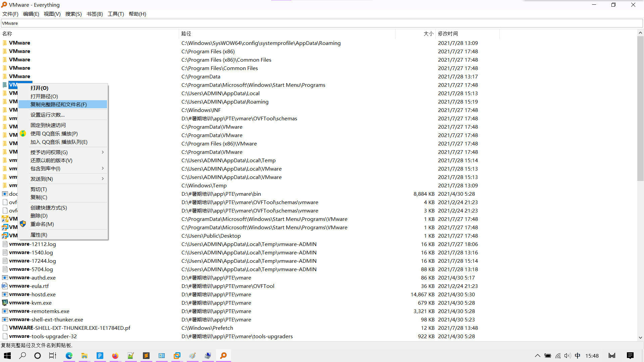Viewport: 644px width, 362px height.
Task: Click Sublime Text taskbar icon
Action: 146,356
